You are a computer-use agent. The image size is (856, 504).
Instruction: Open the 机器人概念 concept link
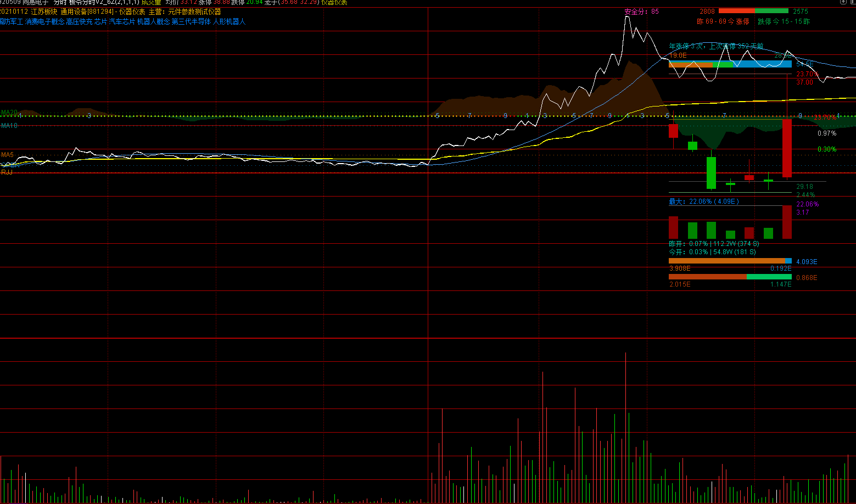tap(153, 22)
